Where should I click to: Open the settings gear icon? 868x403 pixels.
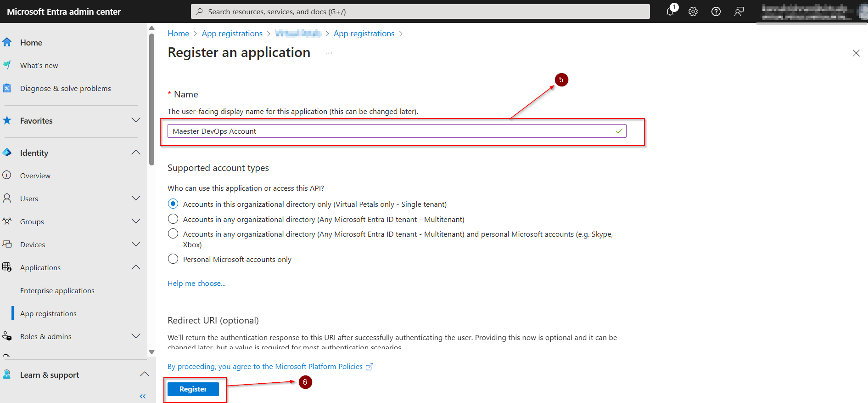(x=693, y=11)
